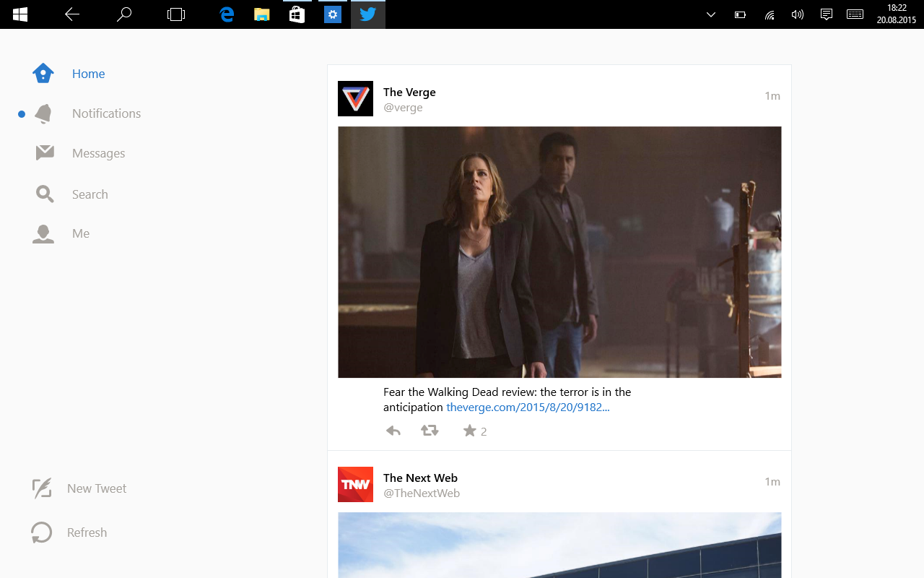924x578 pixels.
Task: Open the Me profile icon
Action: [43, 233]
